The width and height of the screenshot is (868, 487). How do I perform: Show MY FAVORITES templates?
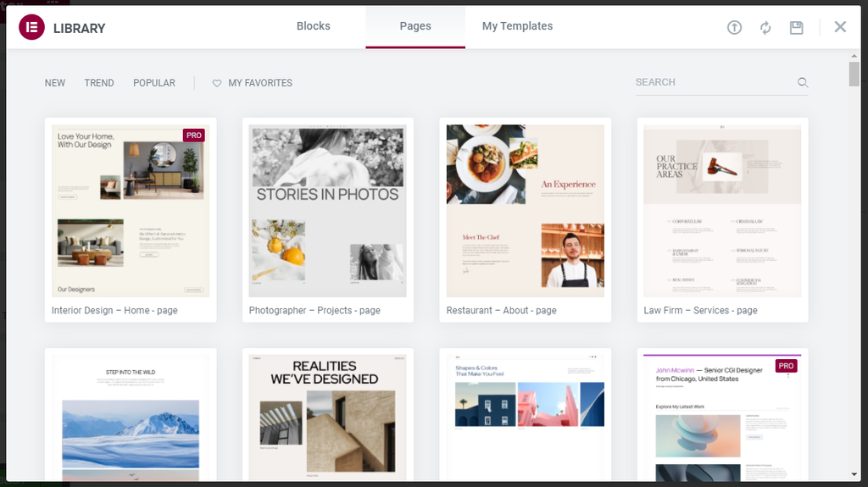tap(260, 83)
